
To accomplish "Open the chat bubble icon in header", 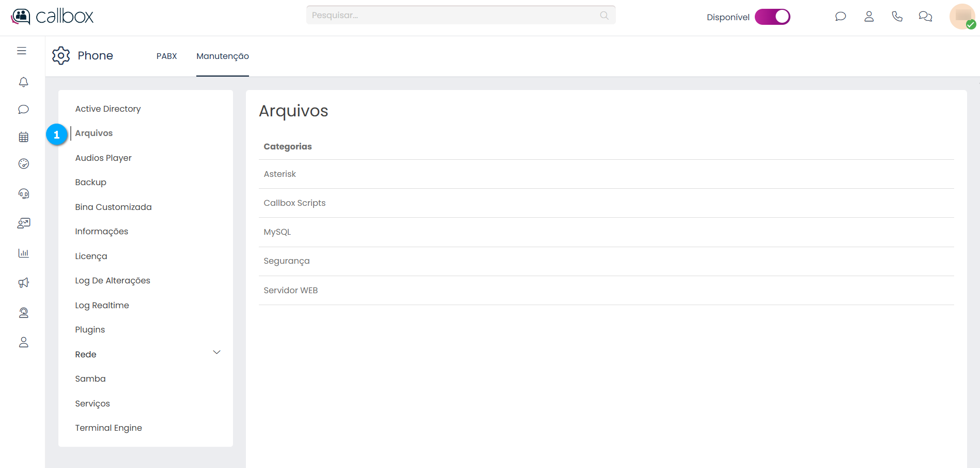I will pos(841,17).
